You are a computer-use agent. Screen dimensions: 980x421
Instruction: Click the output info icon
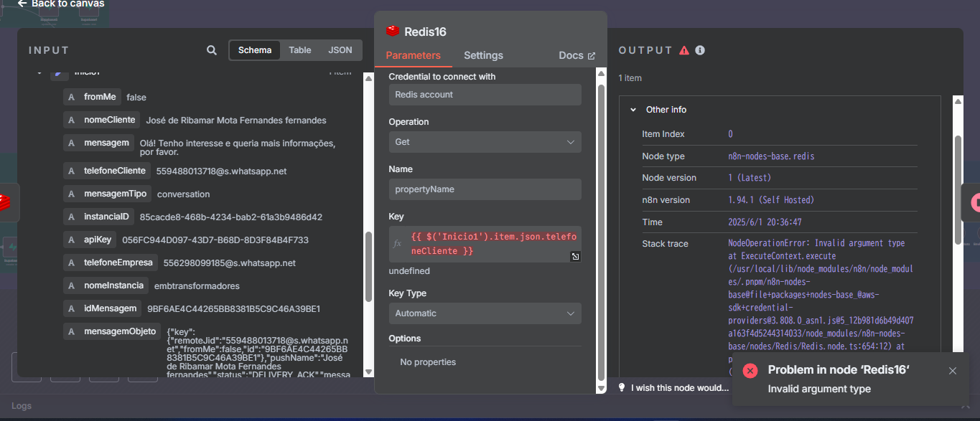click(x=700, y=50)
